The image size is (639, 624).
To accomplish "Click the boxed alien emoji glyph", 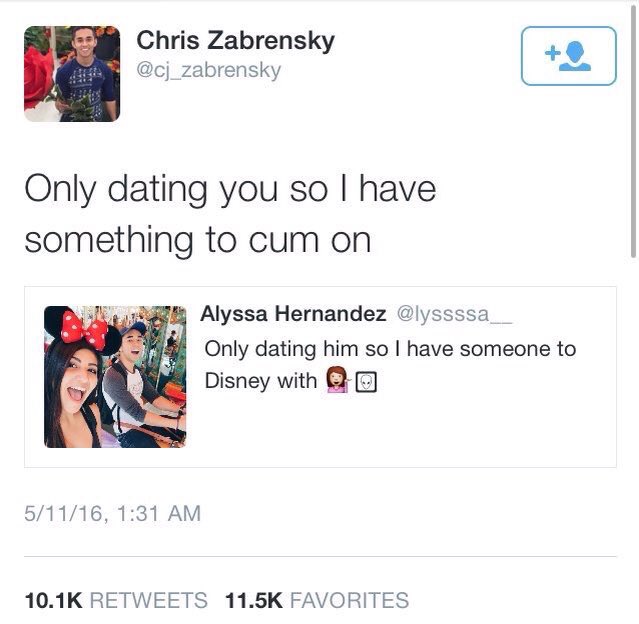I will 366,382.
